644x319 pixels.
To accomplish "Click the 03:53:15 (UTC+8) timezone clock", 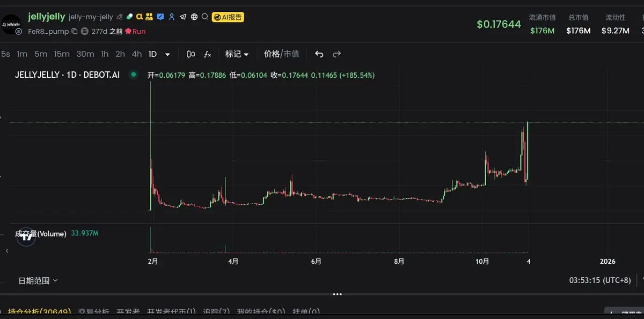I will click(600, 280).
